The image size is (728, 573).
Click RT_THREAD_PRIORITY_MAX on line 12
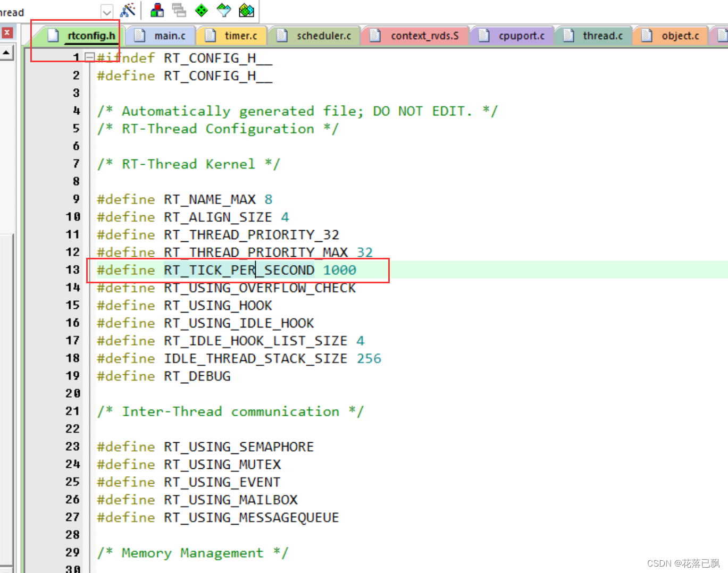click(255, 252)
